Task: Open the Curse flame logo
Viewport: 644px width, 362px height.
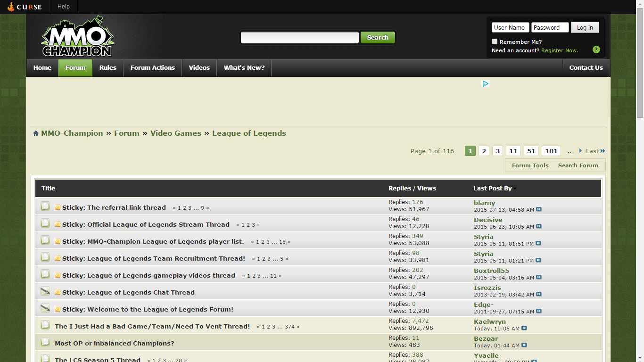Action: 25,7
